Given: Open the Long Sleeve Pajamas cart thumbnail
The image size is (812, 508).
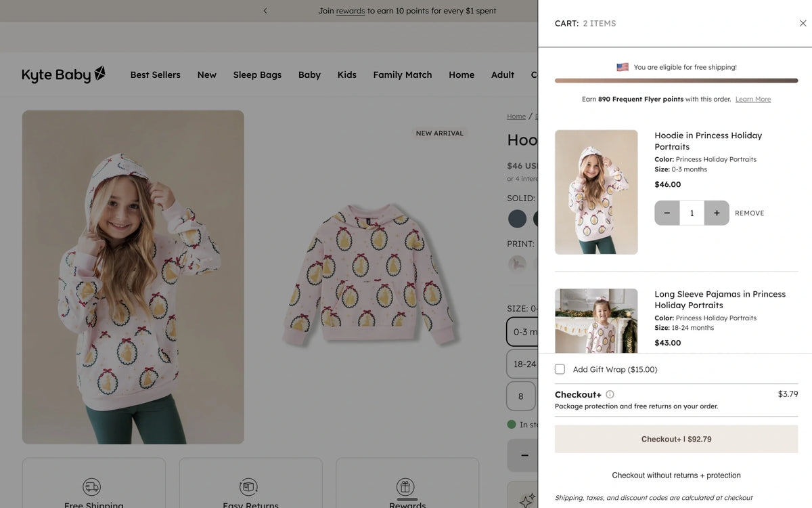Looking at the screenshot, I should [596, 321].
